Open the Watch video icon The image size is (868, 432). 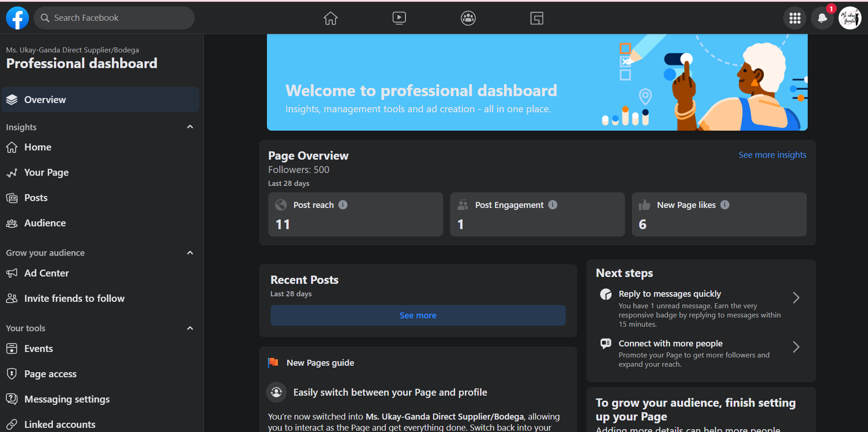click(399, 18)
